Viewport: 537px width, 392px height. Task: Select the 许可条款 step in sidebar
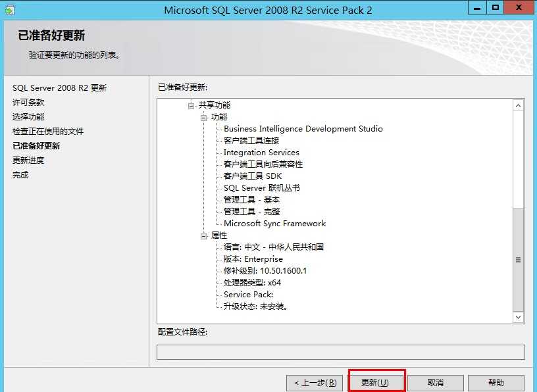tap(28, 103)
